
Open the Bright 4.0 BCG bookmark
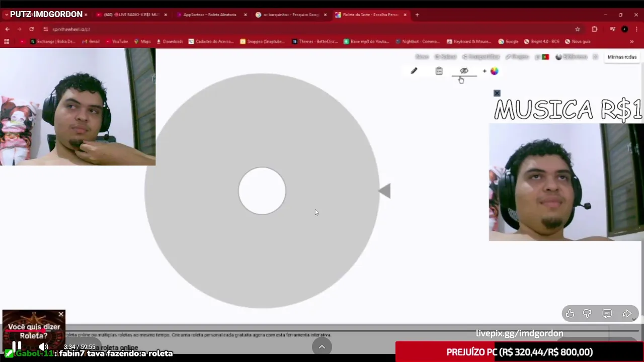541,42
